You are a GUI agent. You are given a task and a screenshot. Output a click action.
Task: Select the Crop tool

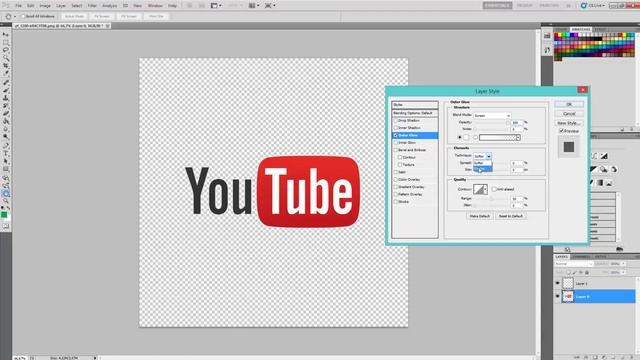[6, 66]
